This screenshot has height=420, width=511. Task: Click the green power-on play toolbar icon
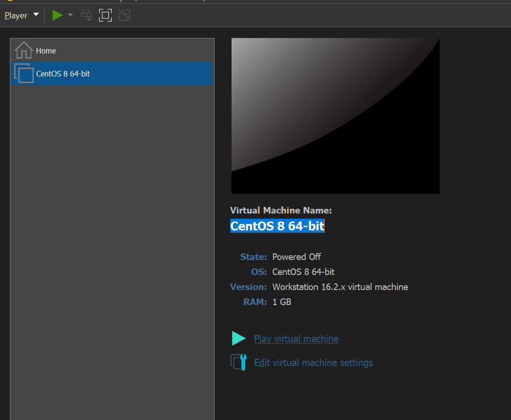click(57, 15)
